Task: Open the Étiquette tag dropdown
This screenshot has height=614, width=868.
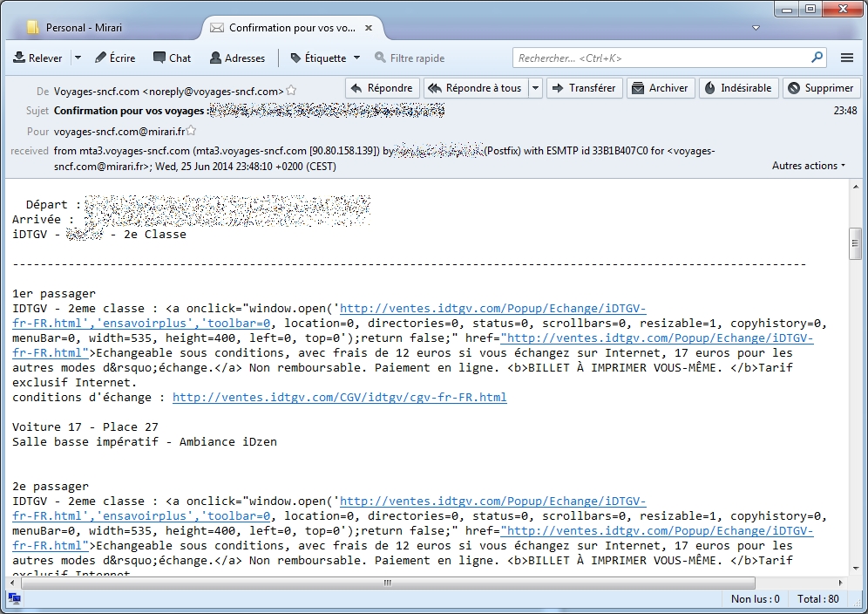Action: [324, 58]
